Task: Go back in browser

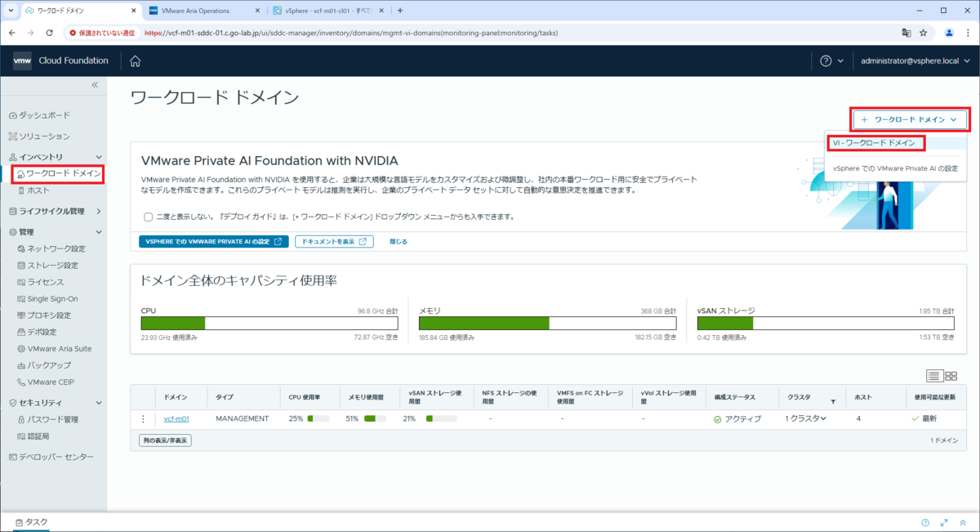Action: 11,33
